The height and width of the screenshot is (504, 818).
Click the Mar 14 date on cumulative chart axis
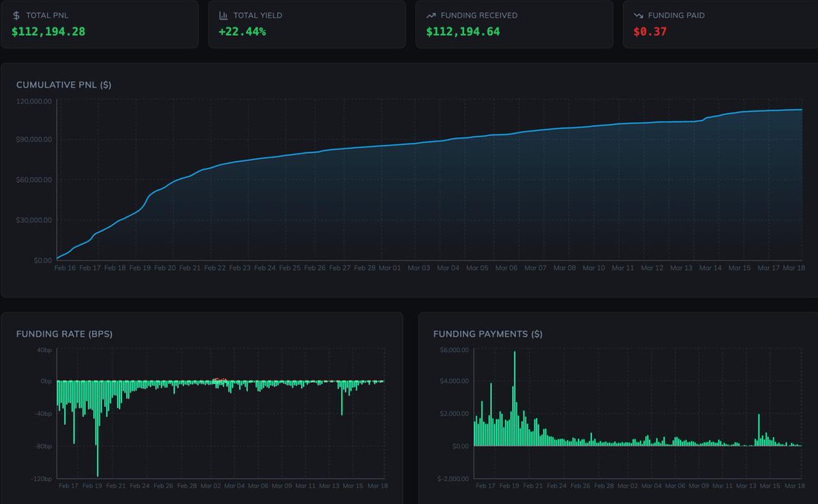pyautogui.click(x=710, y=268)
